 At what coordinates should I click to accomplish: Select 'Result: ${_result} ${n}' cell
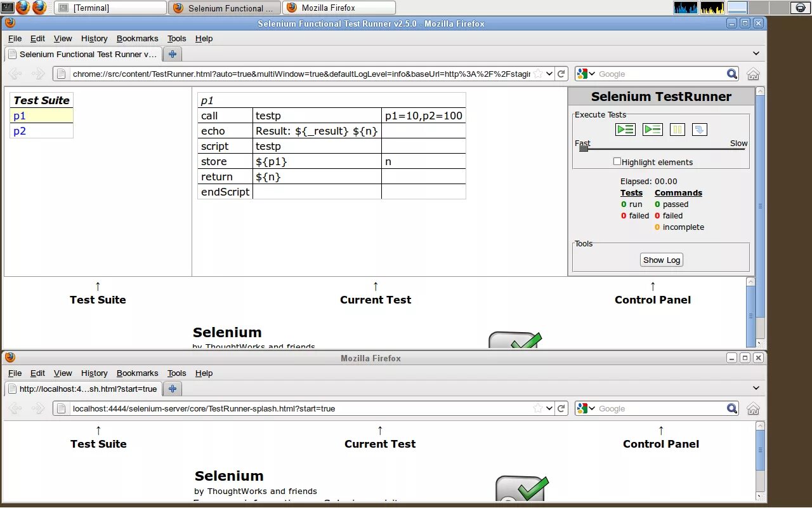[317, 131]
